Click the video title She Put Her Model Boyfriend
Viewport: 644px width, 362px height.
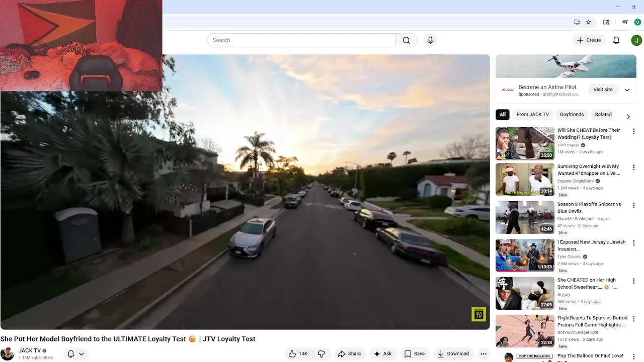click(128, 339)
